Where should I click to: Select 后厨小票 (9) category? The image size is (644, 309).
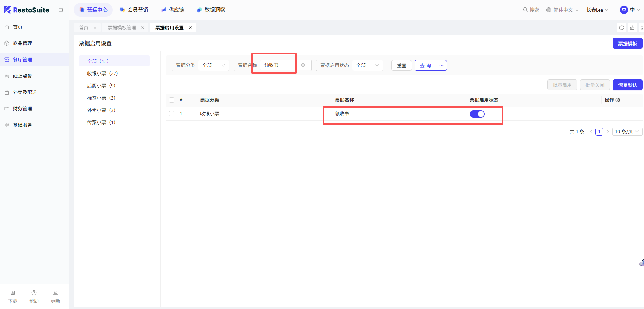[x=101, y=86]
